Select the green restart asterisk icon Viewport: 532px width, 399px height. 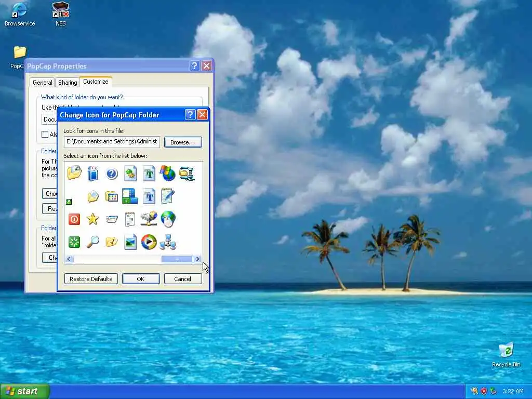(x=74, y=242)
